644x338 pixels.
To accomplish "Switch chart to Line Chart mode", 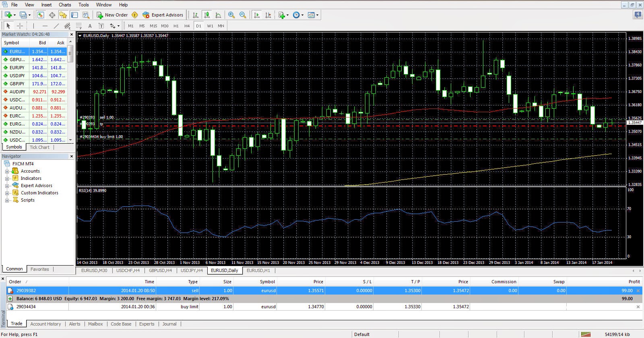I will coord(218,15).
